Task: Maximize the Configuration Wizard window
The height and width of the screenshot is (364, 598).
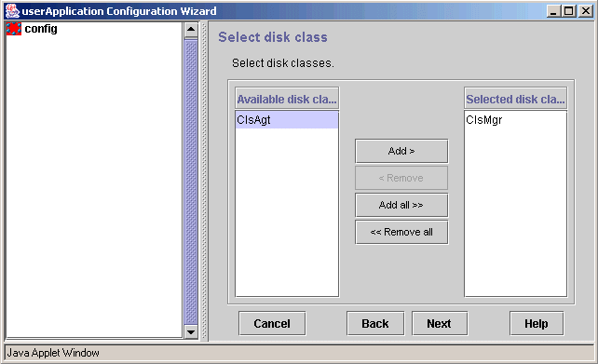Action: pos(568,11)
